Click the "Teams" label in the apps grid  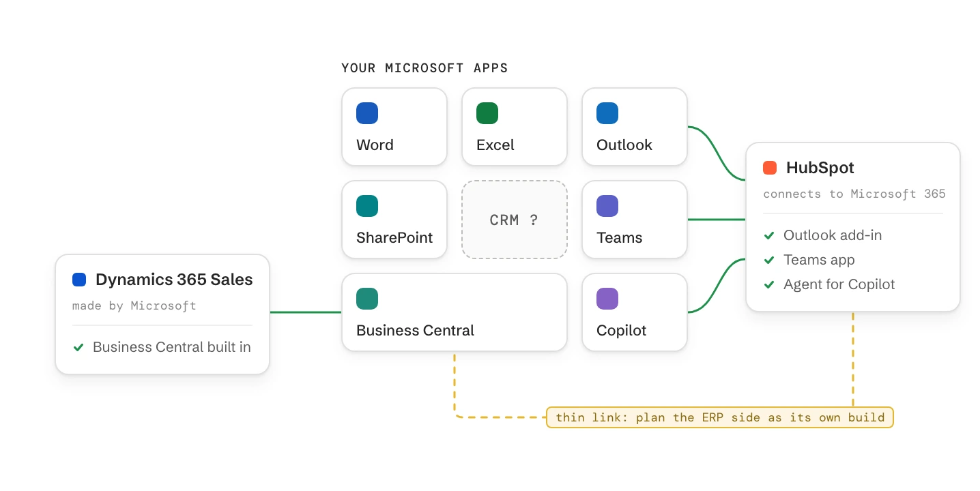(620, 237)
